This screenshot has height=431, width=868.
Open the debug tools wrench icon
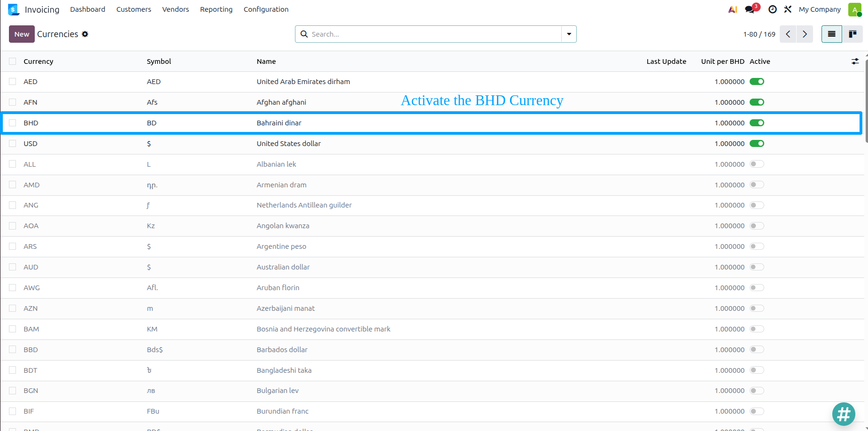point(788,9)
